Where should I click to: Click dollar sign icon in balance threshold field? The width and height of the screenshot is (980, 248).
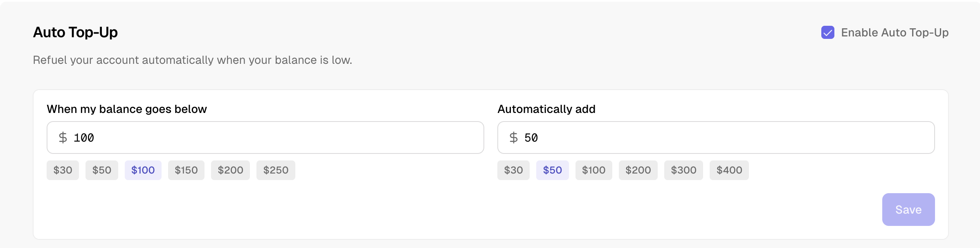(63, 138)
